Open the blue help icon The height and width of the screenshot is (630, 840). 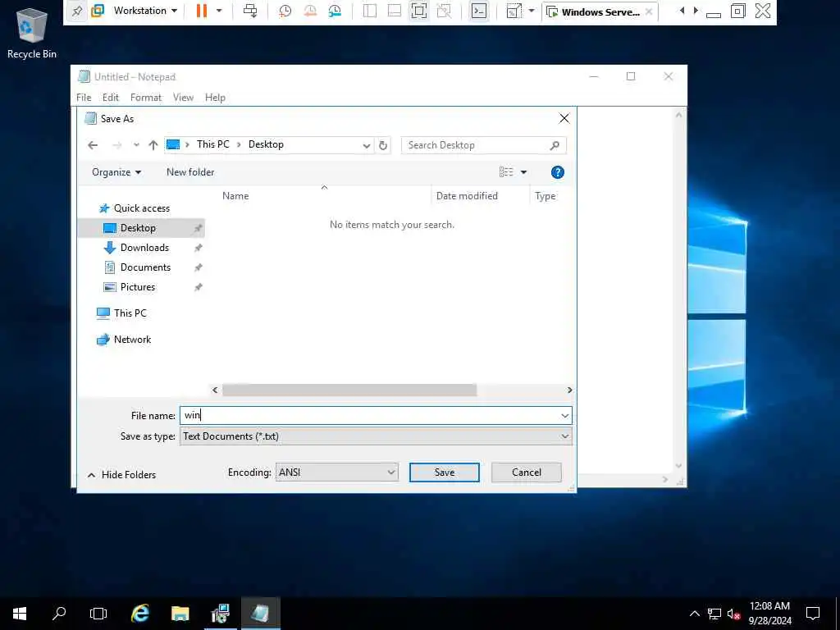[557, 172]
